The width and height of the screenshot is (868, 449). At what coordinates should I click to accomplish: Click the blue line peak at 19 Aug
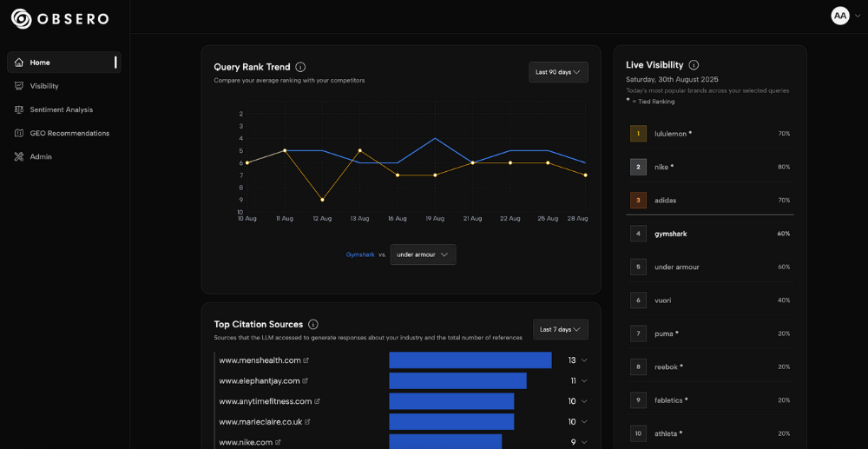click(435, 138)
